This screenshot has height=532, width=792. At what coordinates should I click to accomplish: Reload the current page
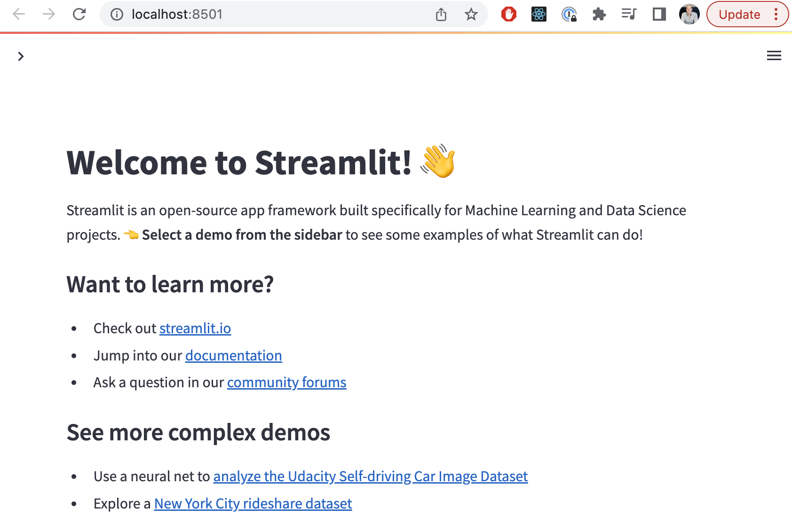tap(79, 14)
